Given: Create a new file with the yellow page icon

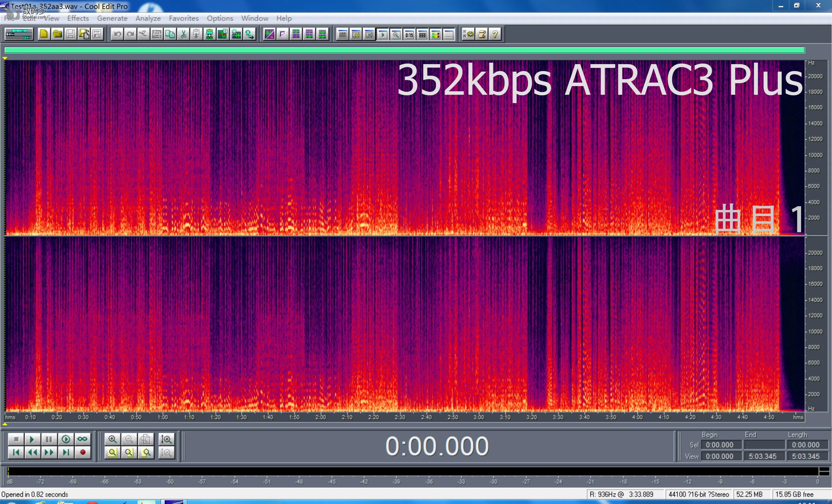Looking at the screenshot, I should click(44, 34).
